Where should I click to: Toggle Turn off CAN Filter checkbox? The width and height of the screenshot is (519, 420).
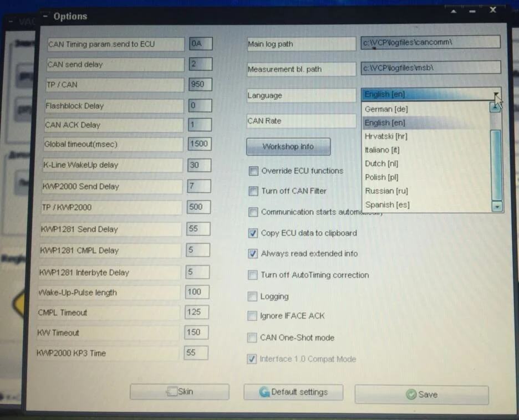[x=253, y=191]
